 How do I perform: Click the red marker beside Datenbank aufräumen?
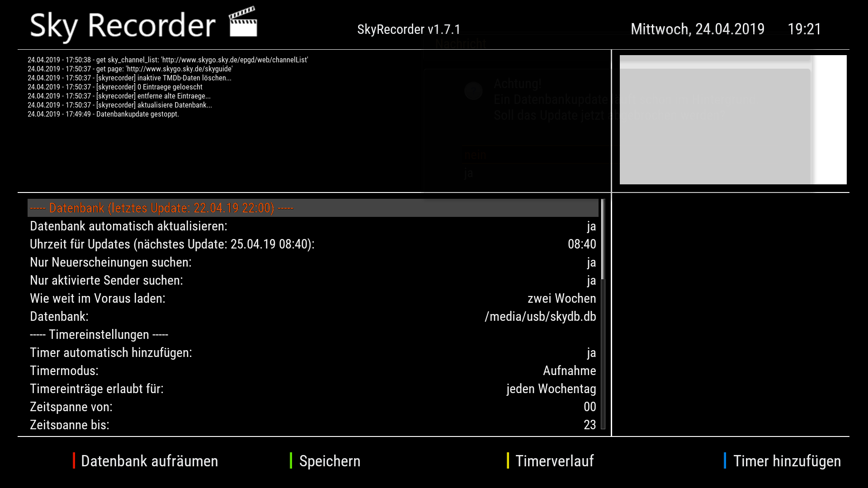click(74, 460)
